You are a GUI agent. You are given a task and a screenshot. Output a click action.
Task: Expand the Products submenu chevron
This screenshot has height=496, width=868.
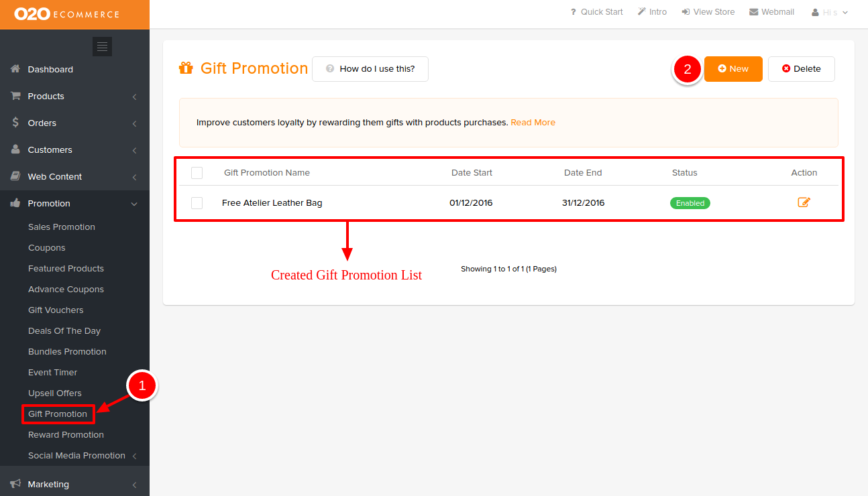(x=134, y=97)
